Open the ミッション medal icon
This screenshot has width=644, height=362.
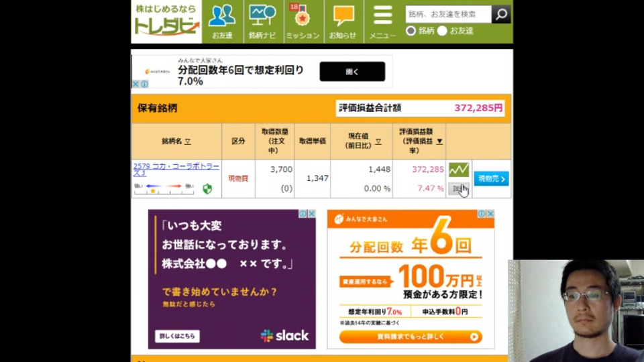pos(303,21)
